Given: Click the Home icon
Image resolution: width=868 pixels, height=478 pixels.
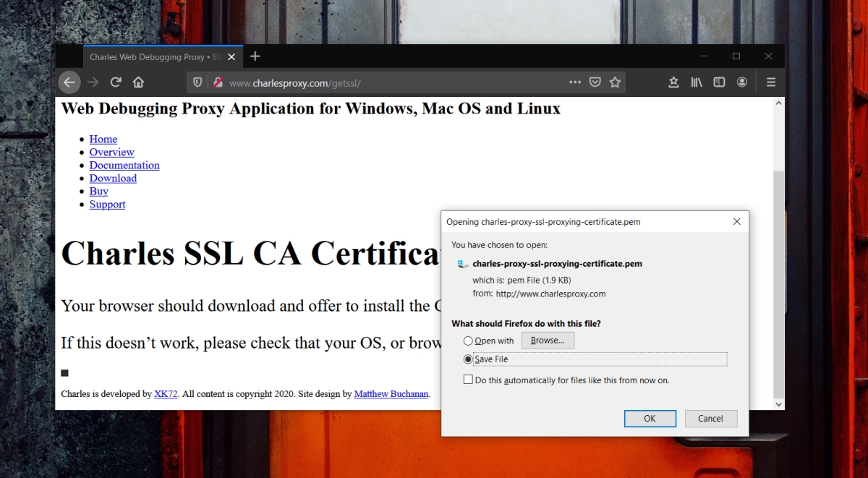Looking at the screenshot, I should (137, 82).
